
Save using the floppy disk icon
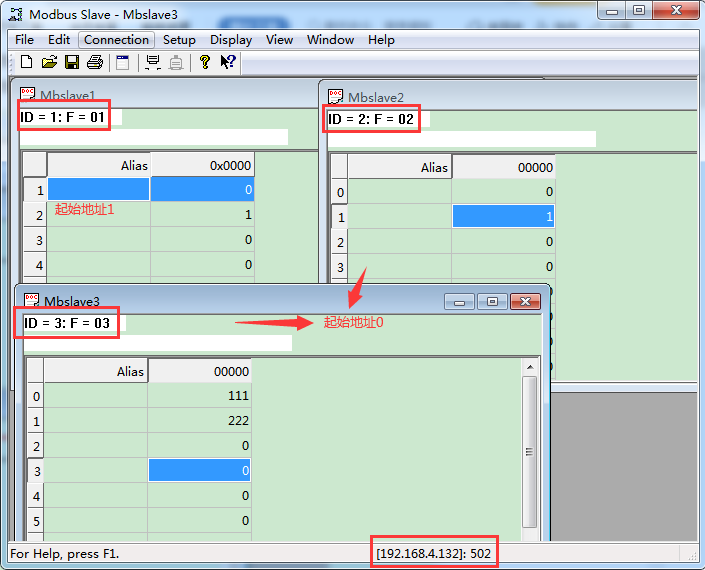[x=72, y=62]
